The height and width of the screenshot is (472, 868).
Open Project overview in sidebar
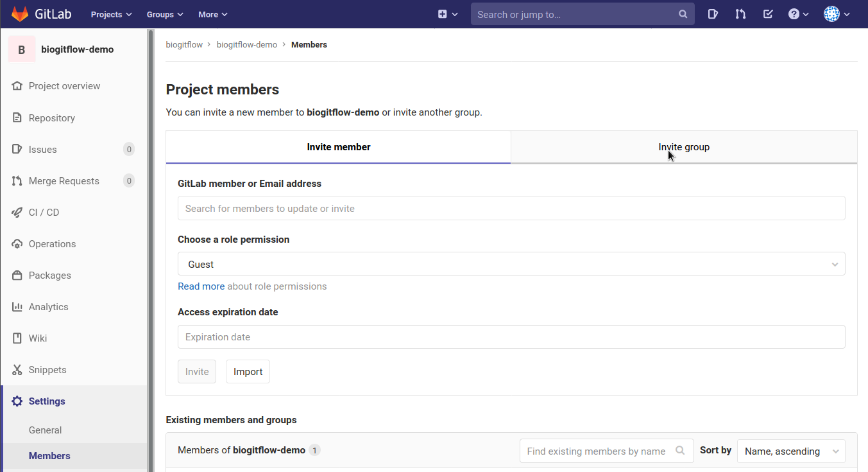click(64, 86)
